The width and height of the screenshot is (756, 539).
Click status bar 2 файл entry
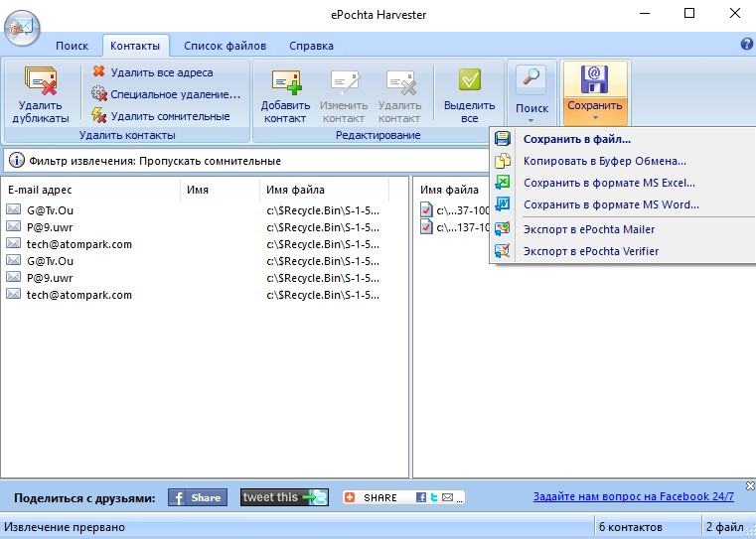click(725, 527)
